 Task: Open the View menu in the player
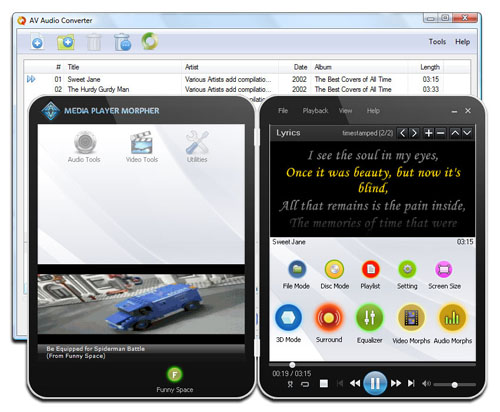coord(346,111)
